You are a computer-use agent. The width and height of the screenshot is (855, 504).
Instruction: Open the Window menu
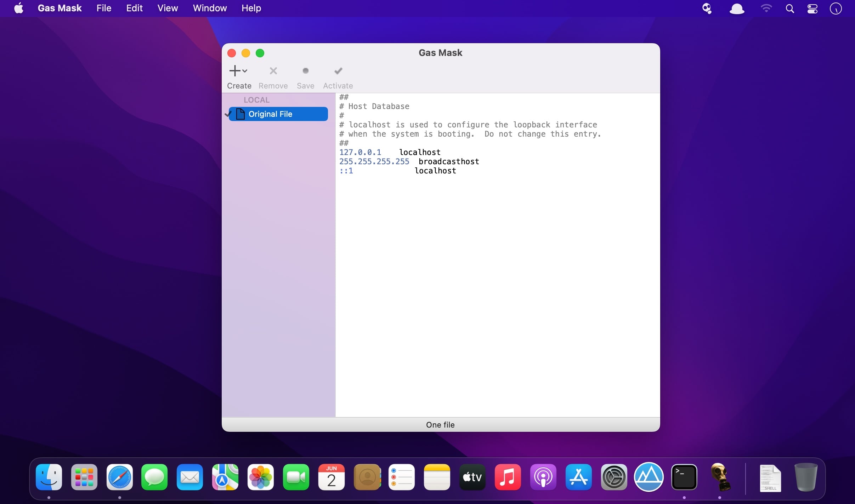210,8
